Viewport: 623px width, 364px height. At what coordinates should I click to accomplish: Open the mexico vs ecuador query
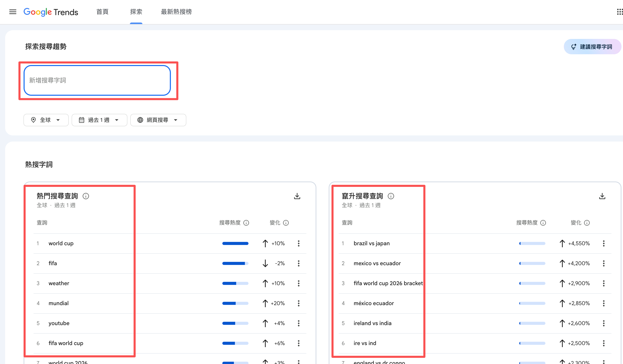(377, 263)
